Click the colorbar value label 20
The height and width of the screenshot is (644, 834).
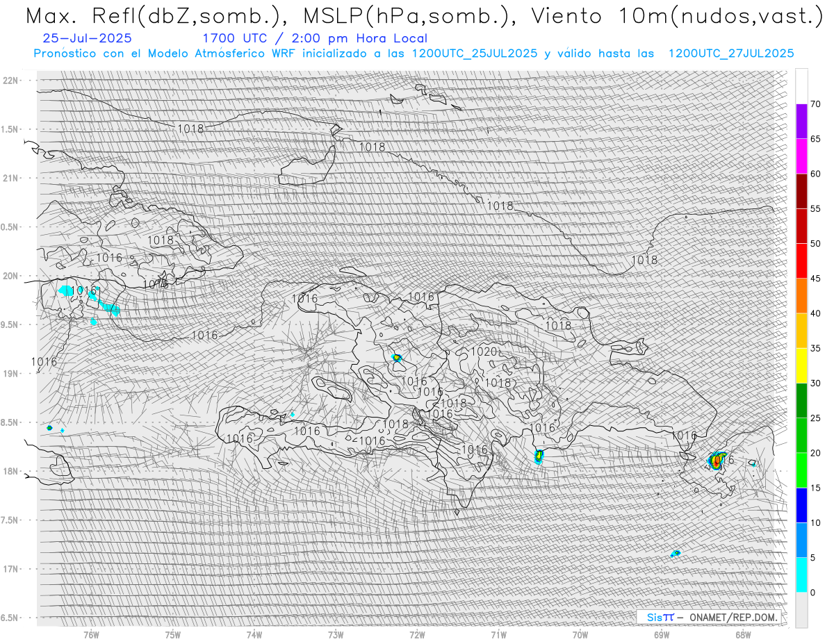(x=816, y=453)
